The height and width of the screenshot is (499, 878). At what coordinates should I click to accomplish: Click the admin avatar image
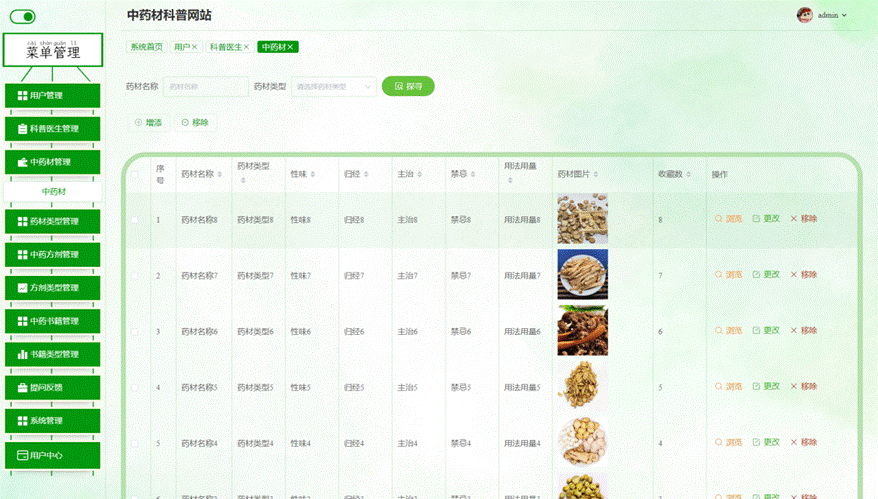tap(805, 15)
